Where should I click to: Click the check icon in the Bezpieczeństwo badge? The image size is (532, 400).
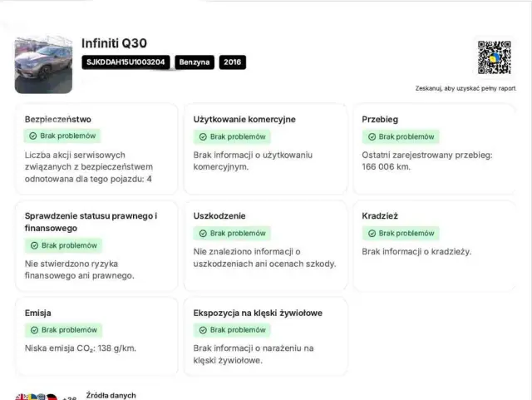point(33,136)
